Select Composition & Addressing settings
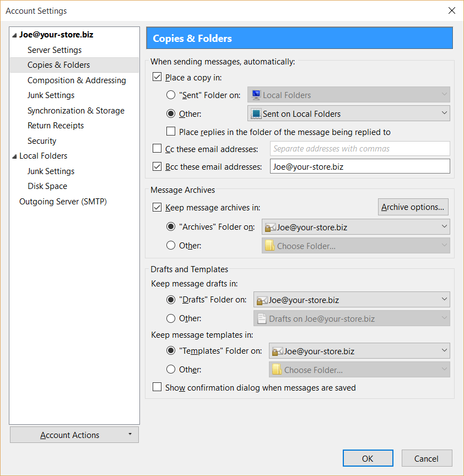Image resolution: width=464 pixels, height=476 pixels. pyautogui.click(x=77, y=80)
